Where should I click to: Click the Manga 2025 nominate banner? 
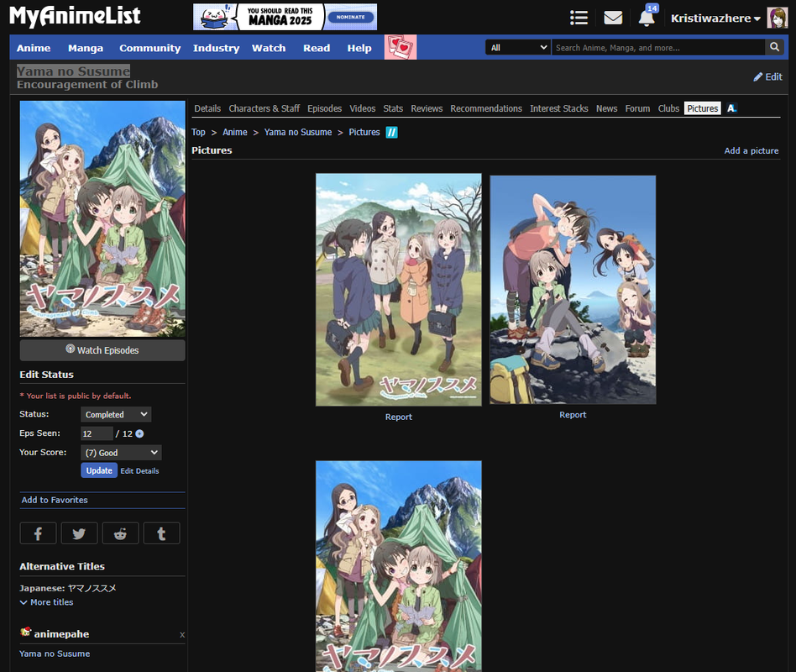pyautogui.click(x=285, y=17)
